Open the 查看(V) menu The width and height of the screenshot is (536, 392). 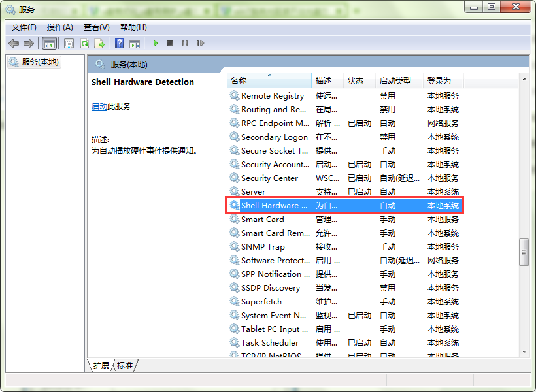(x=96, y=27)
